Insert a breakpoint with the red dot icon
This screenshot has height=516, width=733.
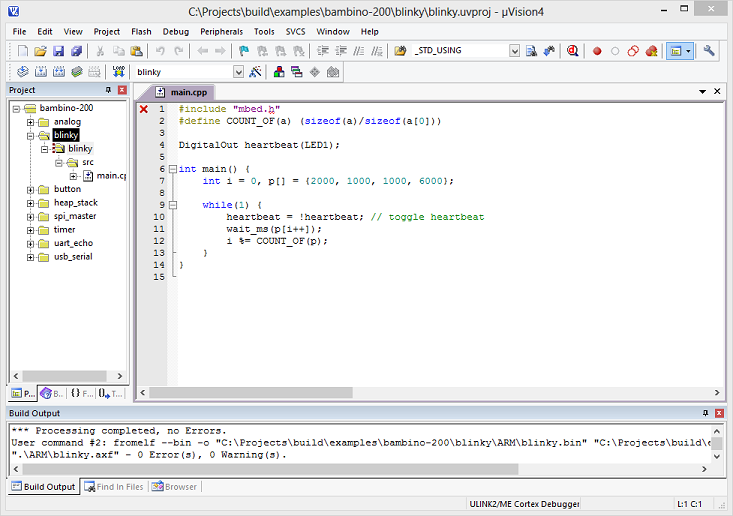click(x=597, y=51)
